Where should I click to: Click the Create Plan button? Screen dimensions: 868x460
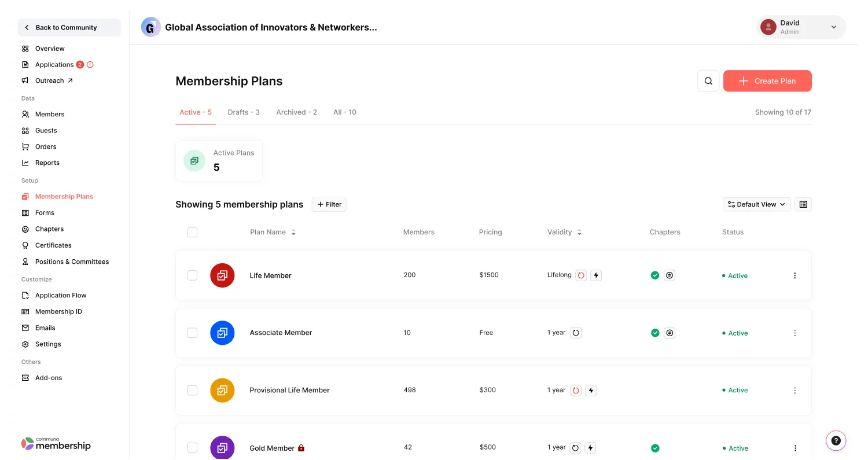(x=767, y=80)
